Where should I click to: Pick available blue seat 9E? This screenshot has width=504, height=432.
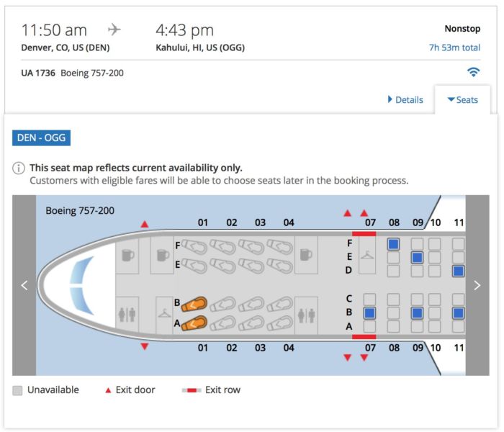(417, 258)
